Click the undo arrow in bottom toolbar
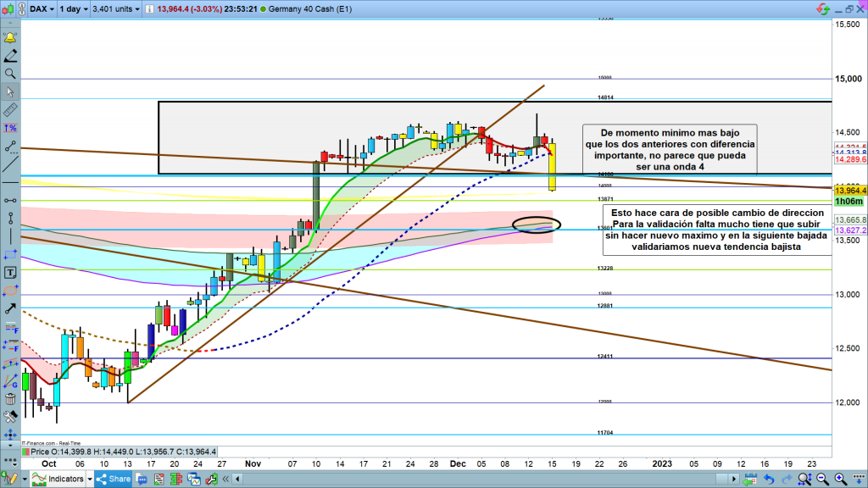Image resolution: width=868 pixels, height=488 pixels. tap(768, 480)
